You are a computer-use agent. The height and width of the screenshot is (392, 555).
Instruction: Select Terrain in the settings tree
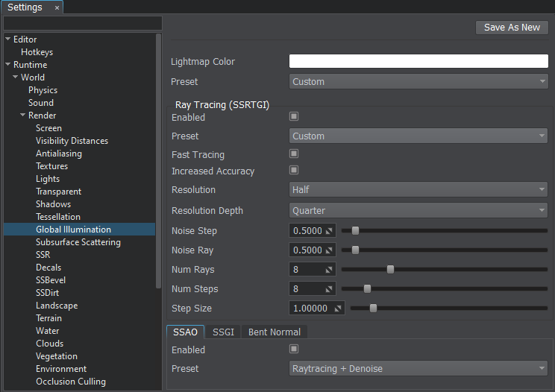coord(48,318)
